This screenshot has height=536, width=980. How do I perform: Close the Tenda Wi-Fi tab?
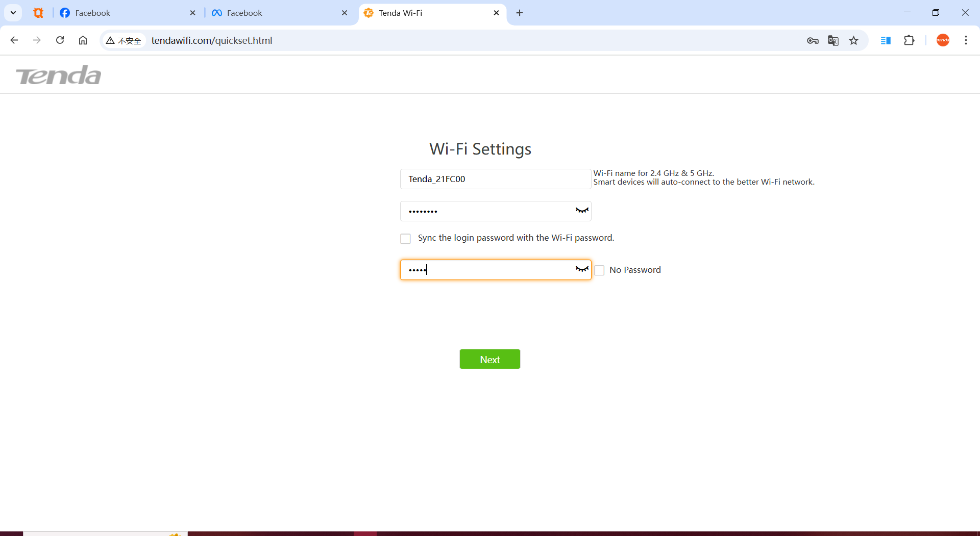pyautogui.click(x=496, y=13)
